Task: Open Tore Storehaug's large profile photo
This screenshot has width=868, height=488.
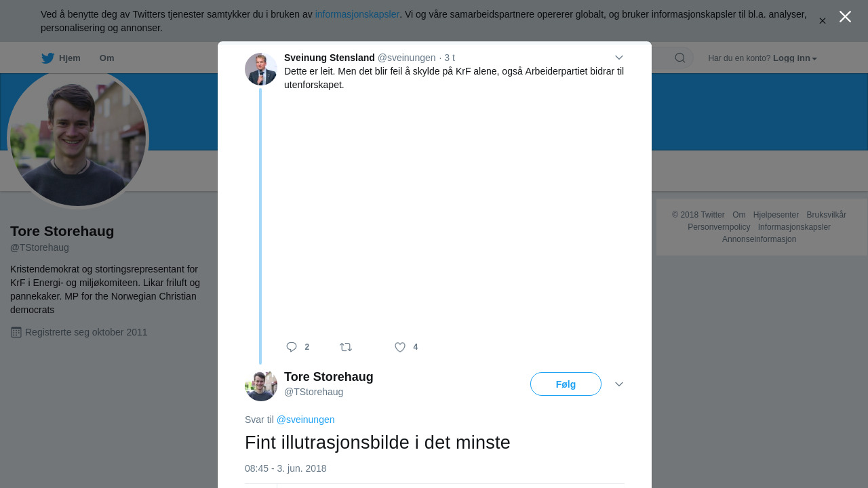Action: click(x=78, y=138)
